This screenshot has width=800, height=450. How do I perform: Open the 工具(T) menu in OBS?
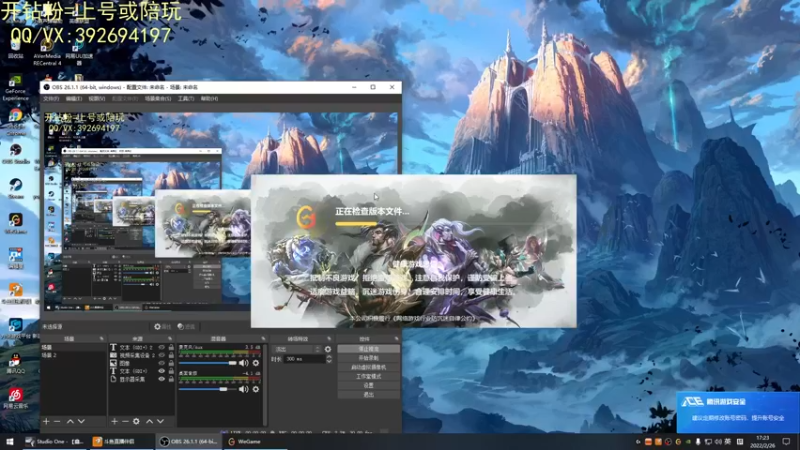[186, 98]
